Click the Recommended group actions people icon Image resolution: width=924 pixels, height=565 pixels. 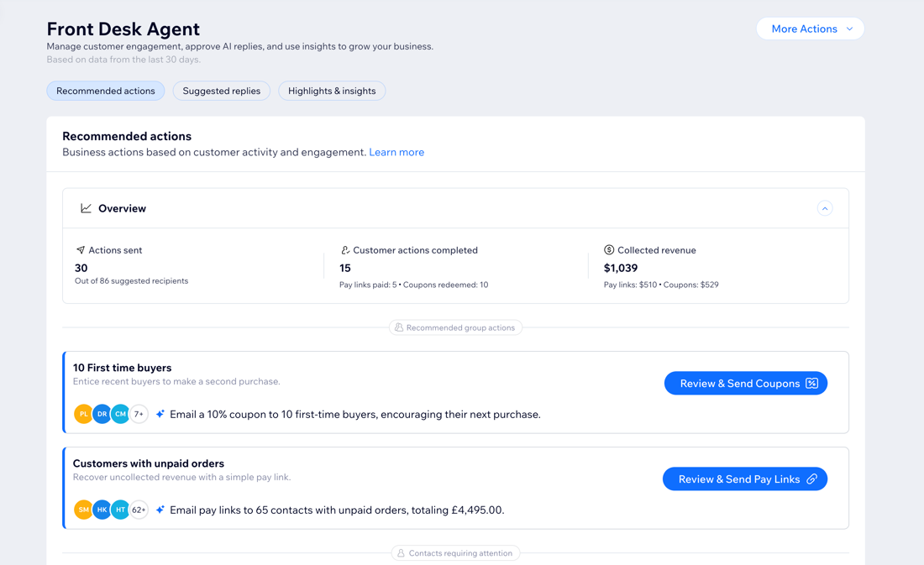[x=398, y=327]
